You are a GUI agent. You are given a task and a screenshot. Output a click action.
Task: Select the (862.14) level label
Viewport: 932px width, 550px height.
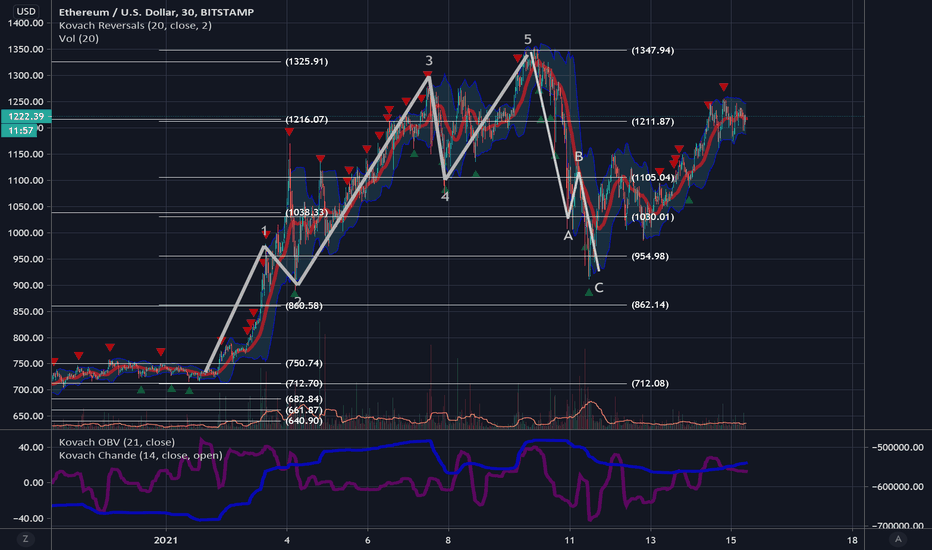(650, 304)
